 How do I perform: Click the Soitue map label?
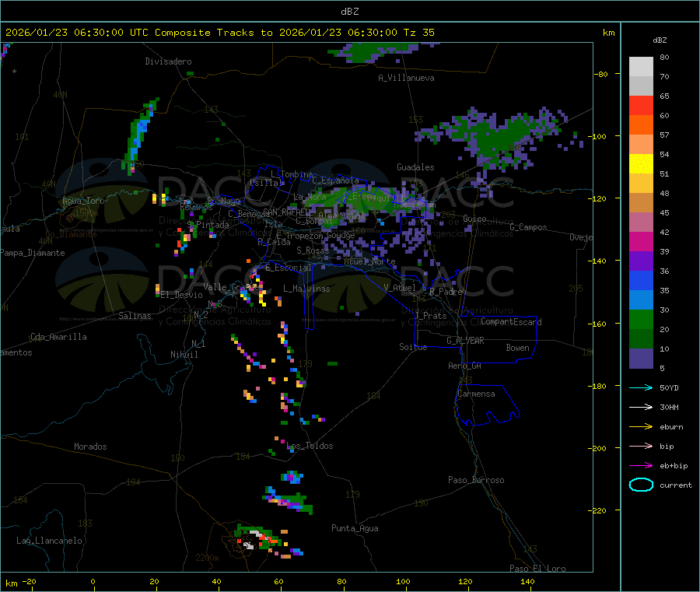point(413,347)
